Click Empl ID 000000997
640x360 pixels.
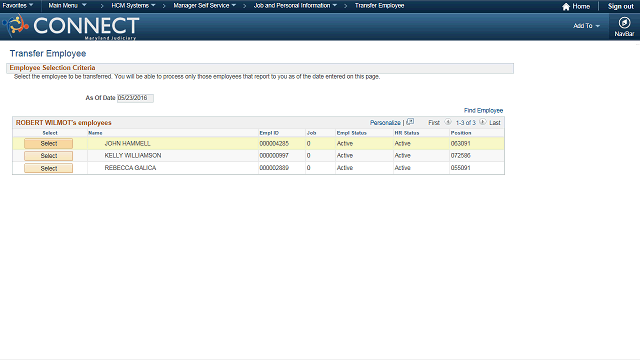tap(274, 156)
